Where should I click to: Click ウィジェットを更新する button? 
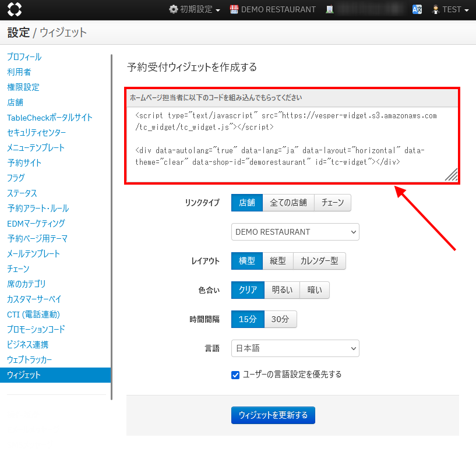pos(273,415)
